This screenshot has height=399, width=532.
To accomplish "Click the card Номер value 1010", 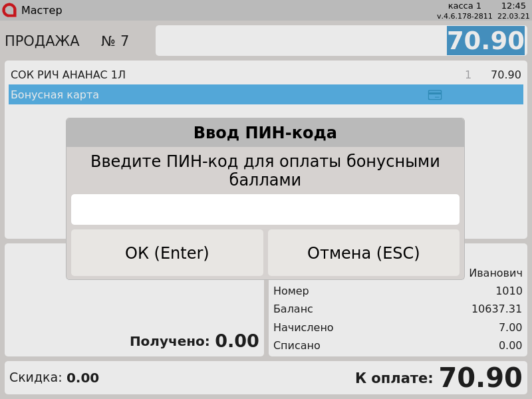I will [x=509, y=291].
